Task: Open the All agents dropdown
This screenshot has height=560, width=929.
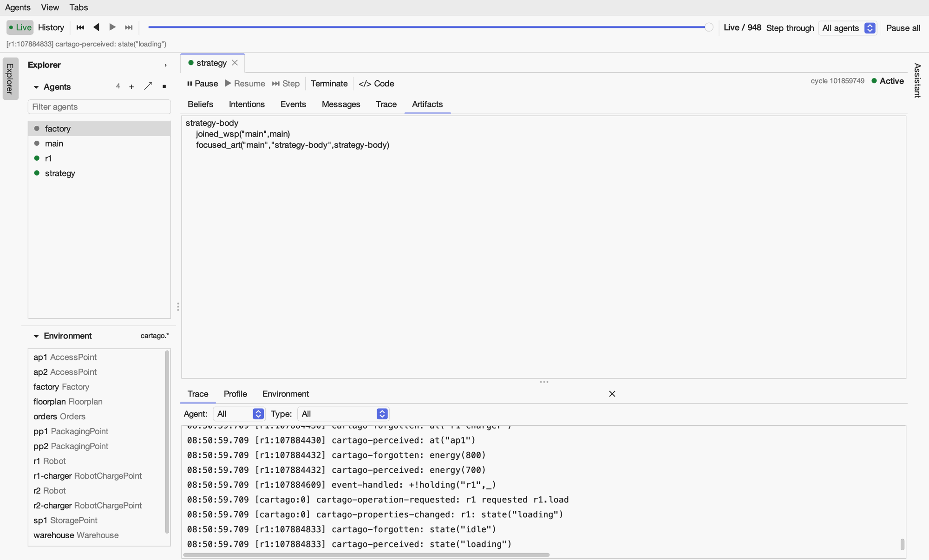Action: 848,28
